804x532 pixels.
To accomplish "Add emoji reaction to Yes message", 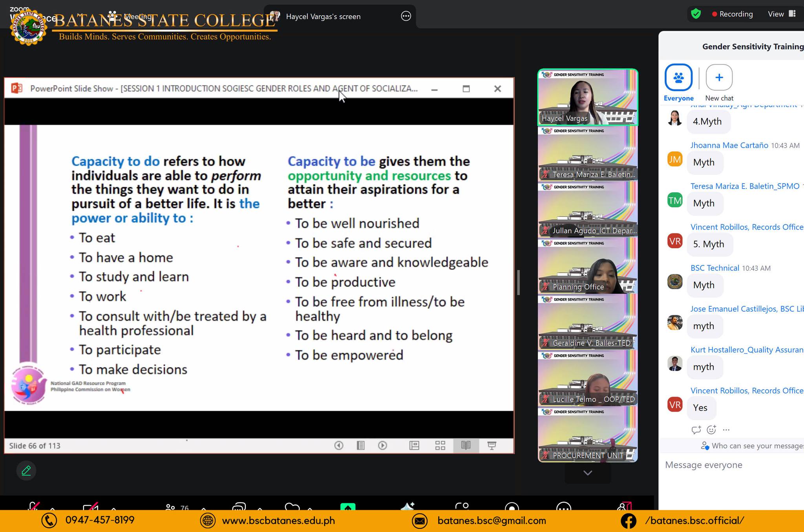I will coord(711,430).
